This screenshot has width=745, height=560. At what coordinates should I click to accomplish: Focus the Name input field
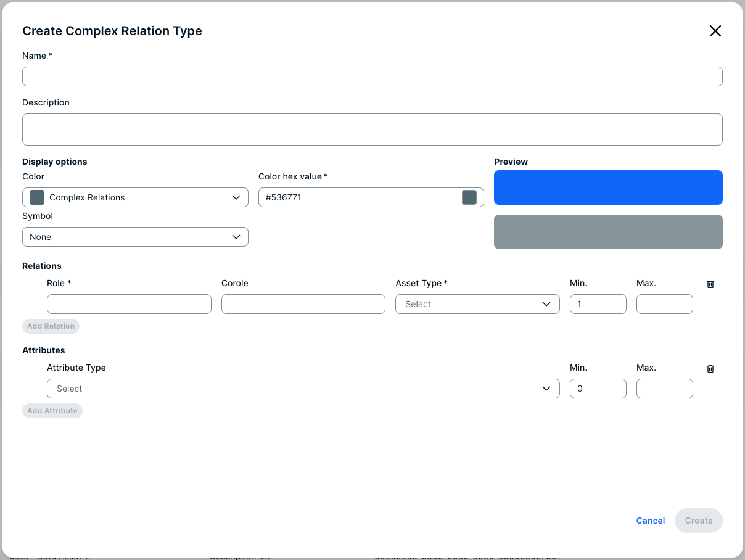coord(372,76)
